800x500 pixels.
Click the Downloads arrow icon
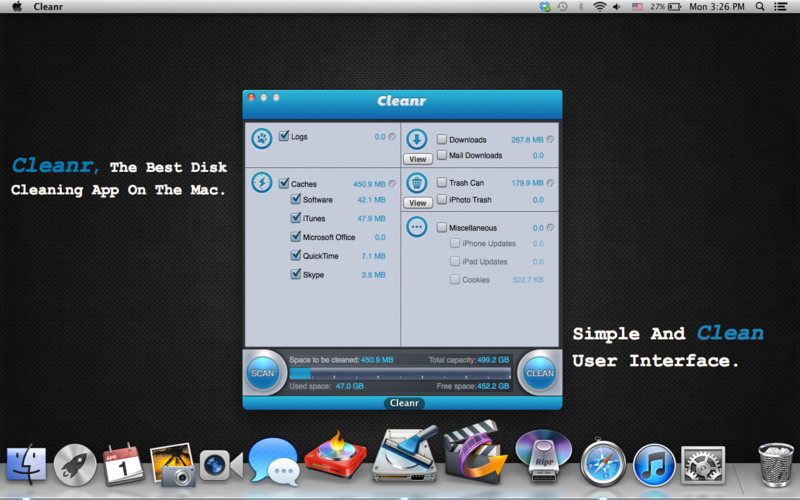tap(417, 139)
